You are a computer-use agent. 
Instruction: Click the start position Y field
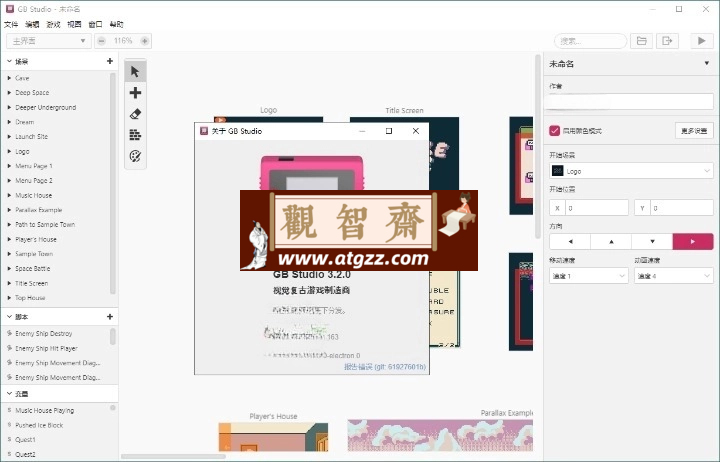(x=674, y=208)
